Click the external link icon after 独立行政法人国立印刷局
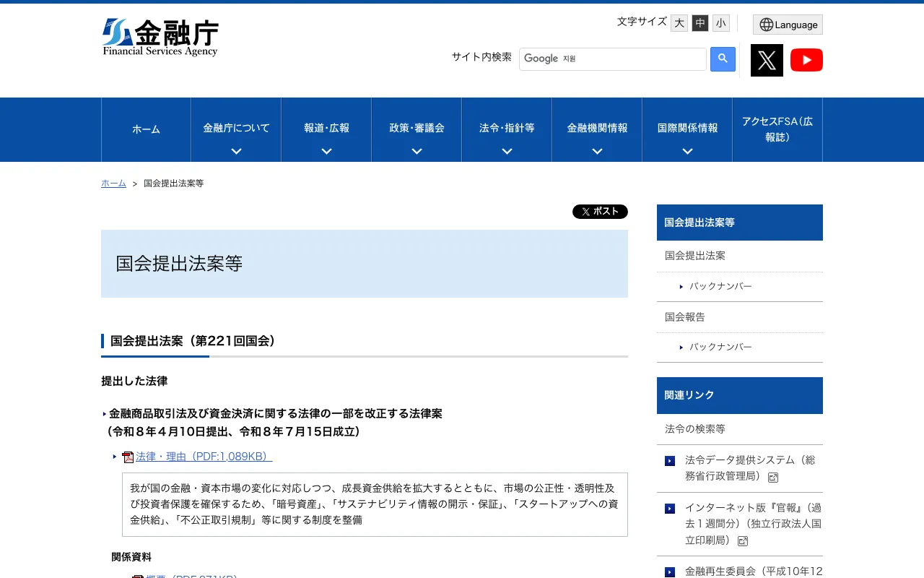The image size is (924, 578). tap(743, 541)
